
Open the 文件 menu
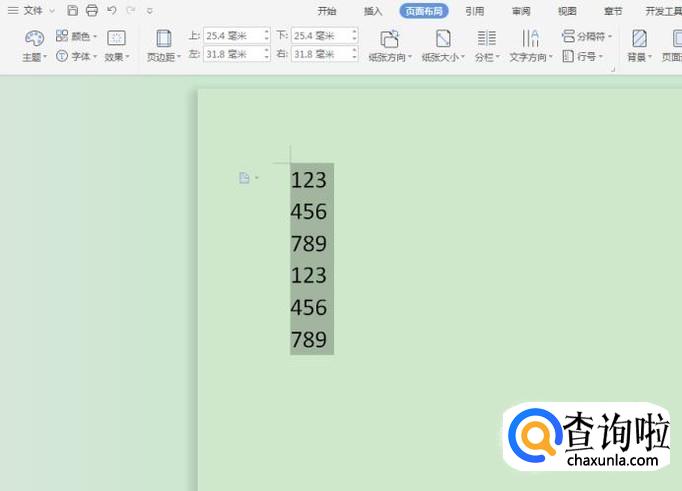click(31, 10)
